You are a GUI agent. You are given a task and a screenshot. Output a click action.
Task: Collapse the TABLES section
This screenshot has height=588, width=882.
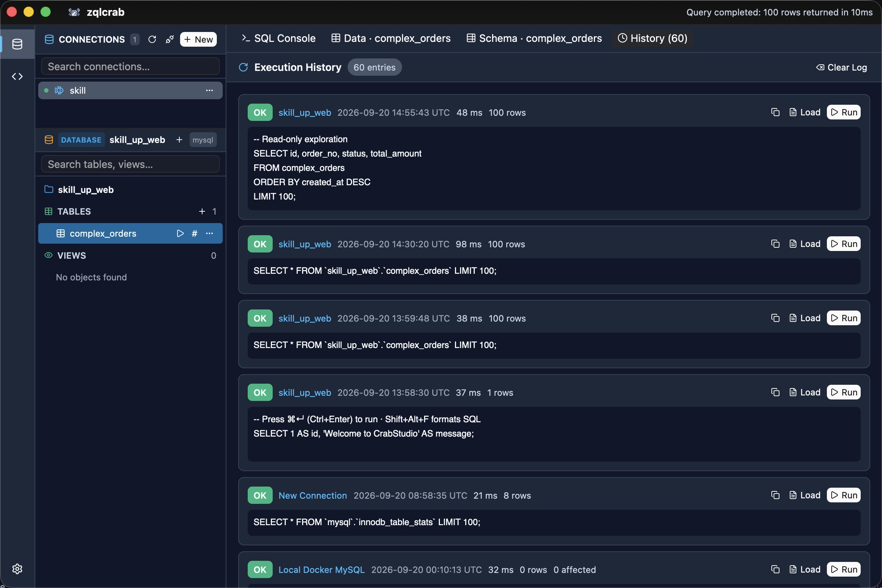tap(74, 212)
